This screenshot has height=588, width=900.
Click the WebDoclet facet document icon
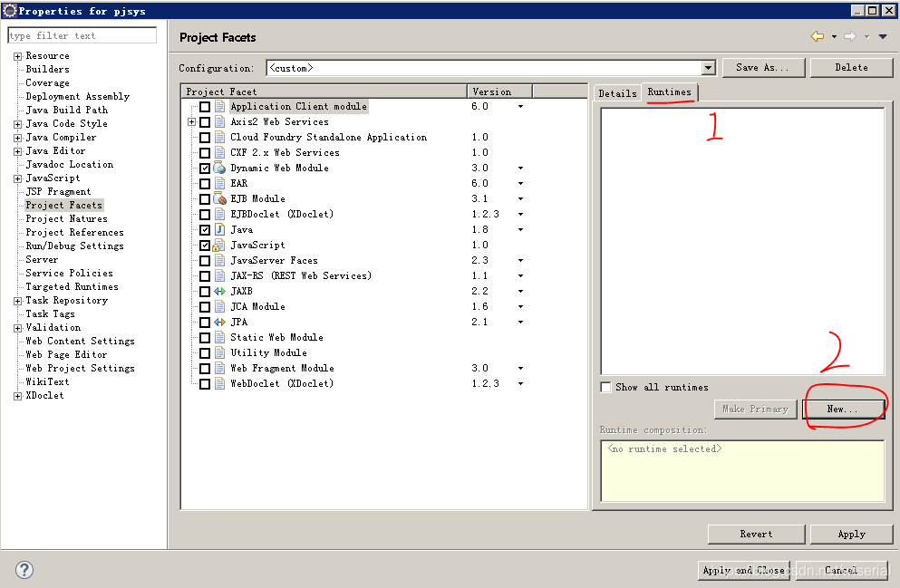[x=219, y=384]
